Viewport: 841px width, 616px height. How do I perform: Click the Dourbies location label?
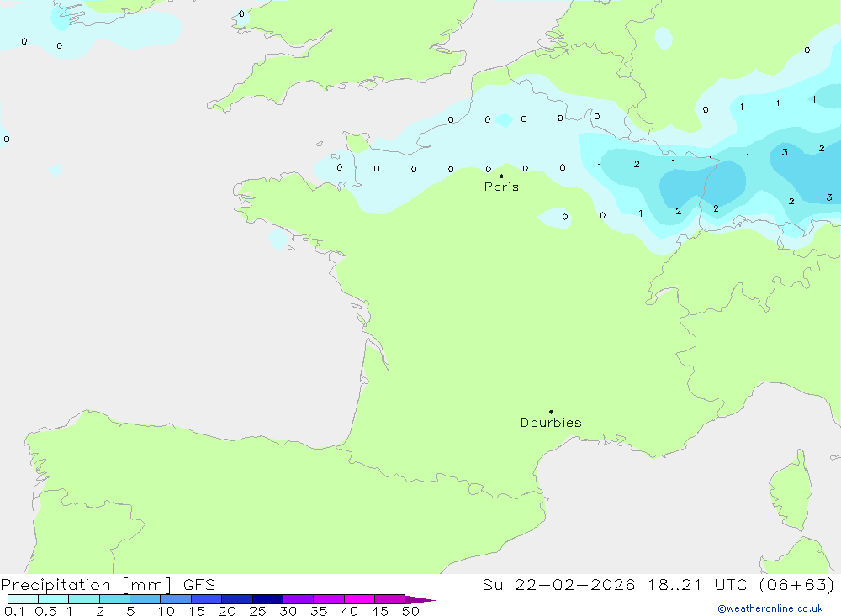[x=551, y=423]
